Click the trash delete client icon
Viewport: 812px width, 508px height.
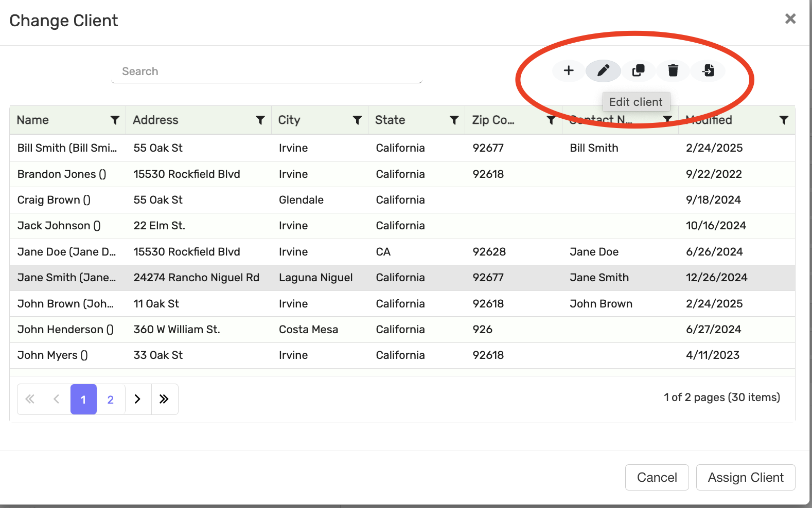tap(673, 70)
